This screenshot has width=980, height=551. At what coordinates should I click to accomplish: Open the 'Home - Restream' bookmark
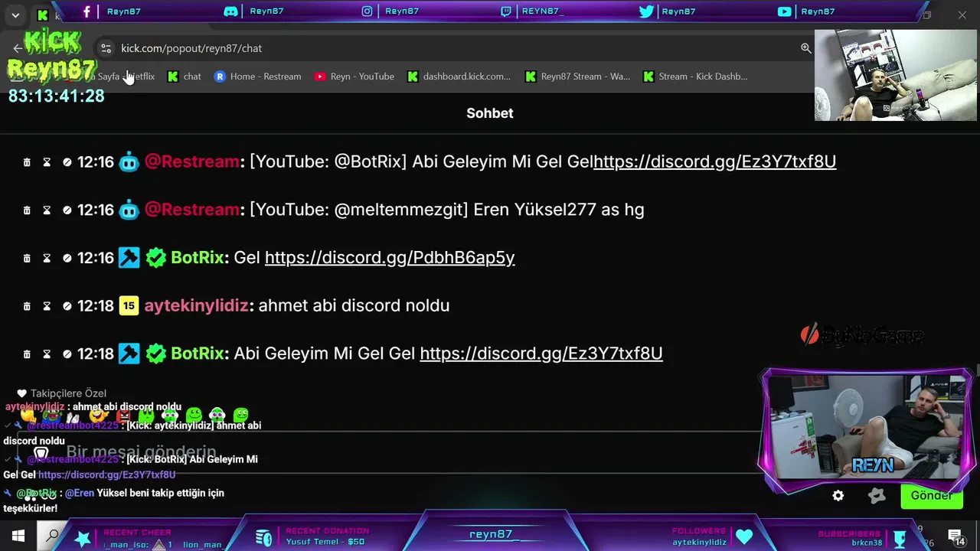(257, 77)
